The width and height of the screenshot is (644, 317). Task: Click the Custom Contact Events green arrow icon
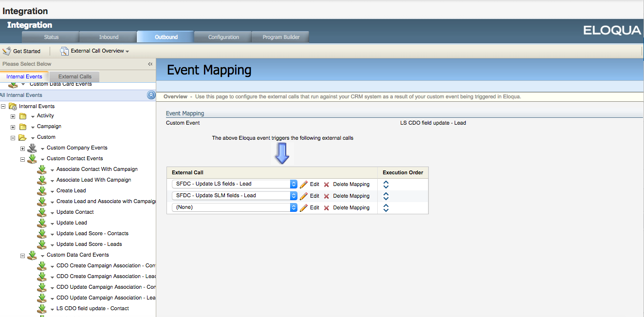pyautogui.click(x=32, y=159)
